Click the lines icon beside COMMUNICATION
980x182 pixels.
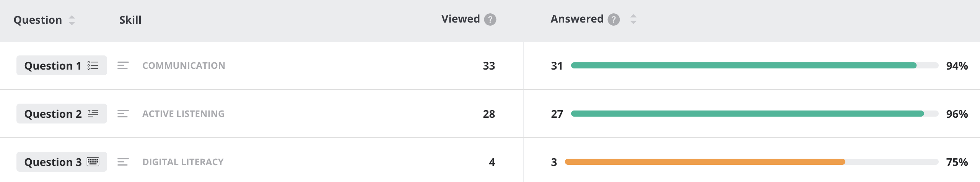[x=123, y=66]
